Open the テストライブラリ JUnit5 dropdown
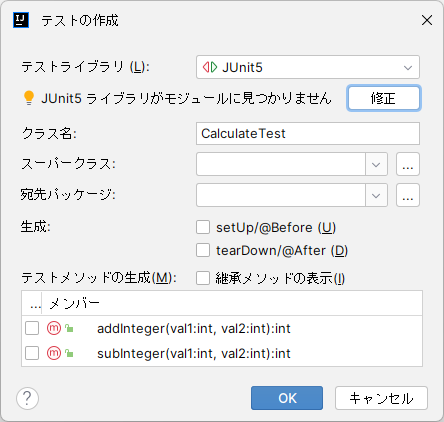The height and width of the screenshot is (422, 444). (x=308, y=67)
